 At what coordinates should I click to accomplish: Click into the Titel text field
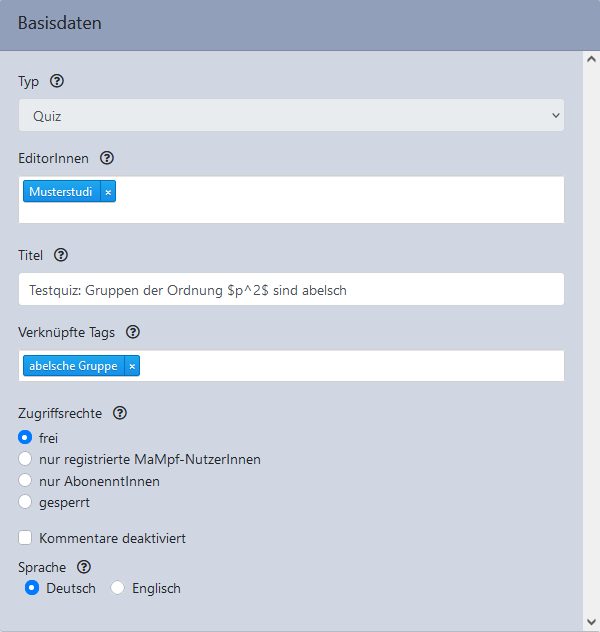291,290
